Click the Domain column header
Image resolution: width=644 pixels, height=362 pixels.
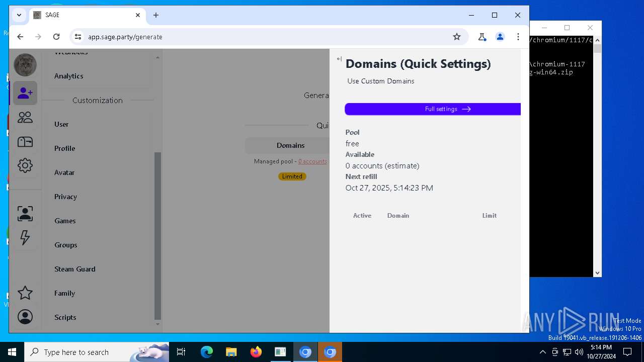tap(398, 216)
